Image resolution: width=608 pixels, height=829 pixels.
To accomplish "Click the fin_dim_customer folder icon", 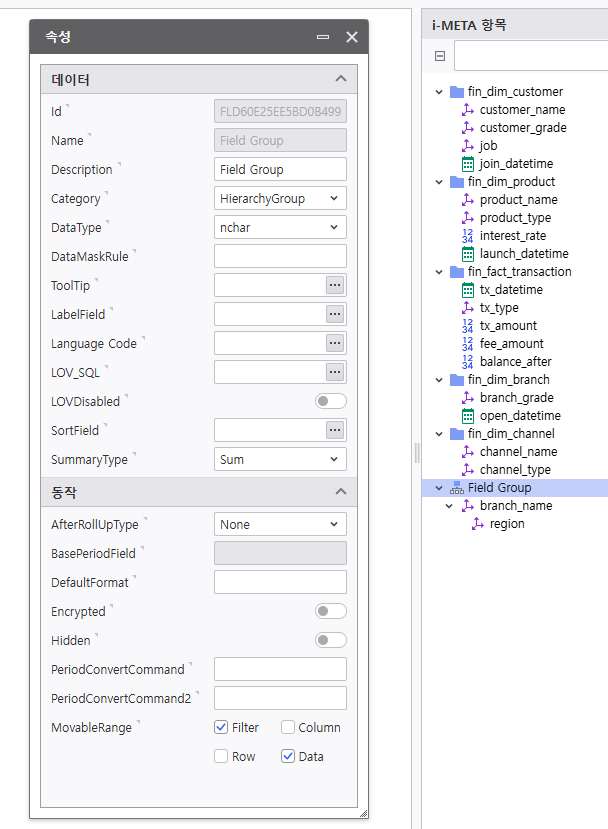I will (x=457, y=92).
